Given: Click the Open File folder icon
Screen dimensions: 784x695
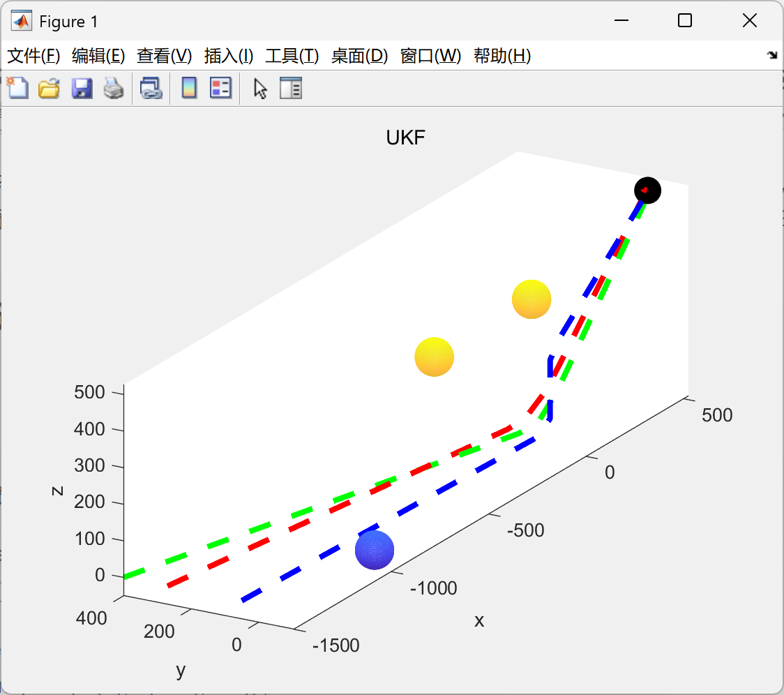Looking at the screenshot, I should [49, 89].
